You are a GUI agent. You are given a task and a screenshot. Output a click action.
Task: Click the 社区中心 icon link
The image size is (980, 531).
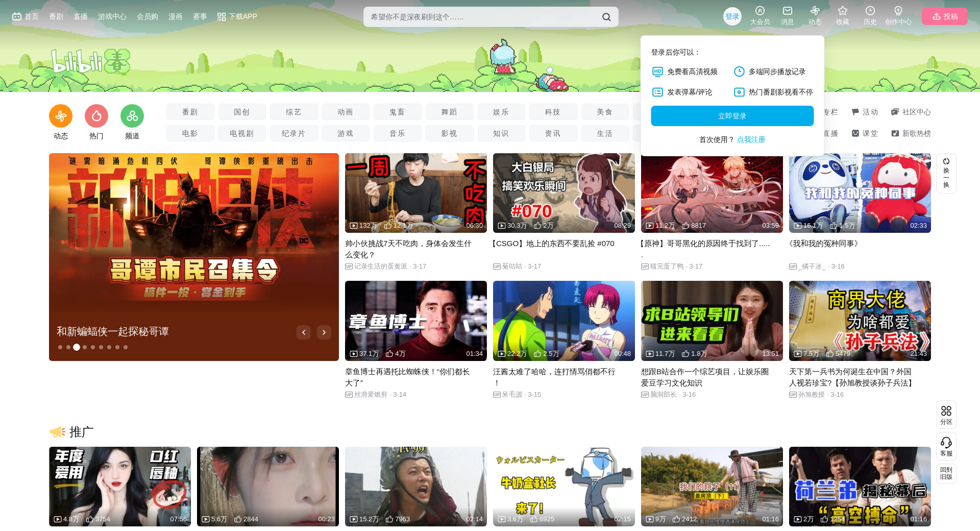(911, 112)
